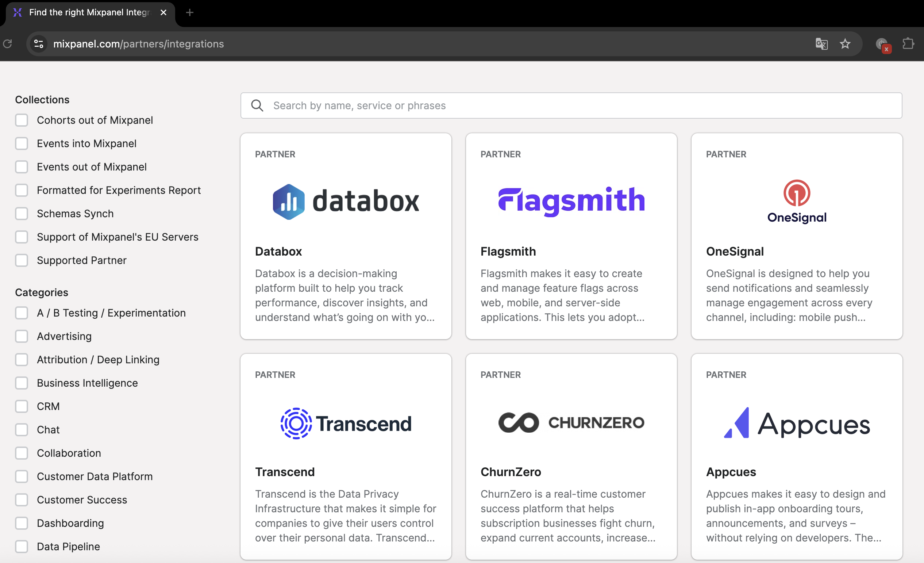This screenshot has height=563, width=924.
Task: Focus the Search by name, service field
Action: (x=571, y=106)
